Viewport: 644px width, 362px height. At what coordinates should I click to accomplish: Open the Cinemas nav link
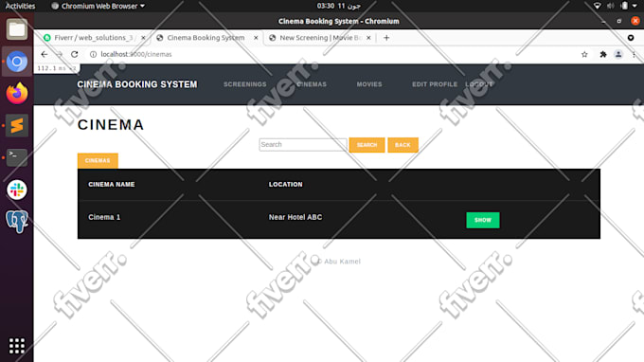312,84
